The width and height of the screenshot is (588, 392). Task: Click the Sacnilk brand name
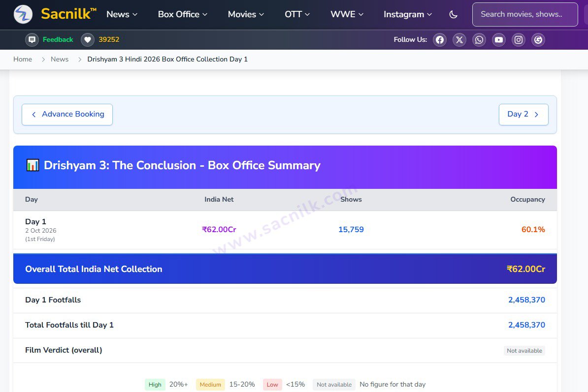68,14
